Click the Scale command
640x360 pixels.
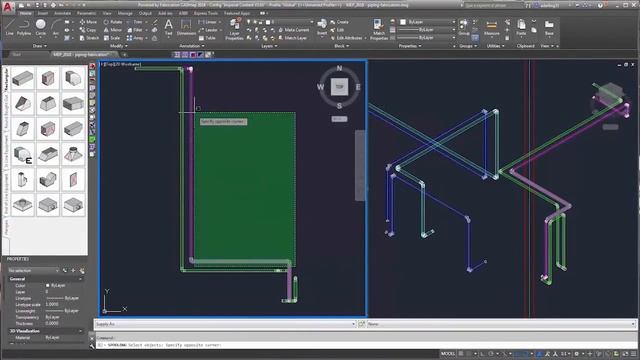[112, 38]
